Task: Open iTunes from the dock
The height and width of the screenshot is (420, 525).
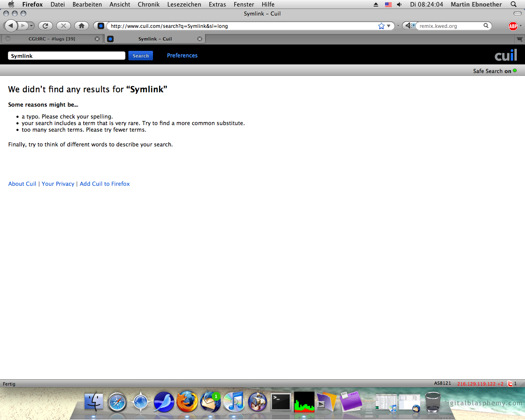Action: tap(234, 402)
